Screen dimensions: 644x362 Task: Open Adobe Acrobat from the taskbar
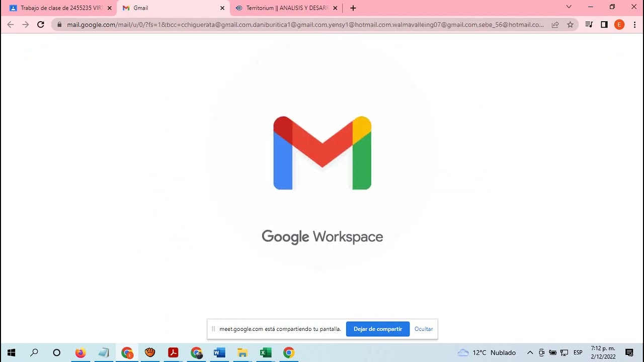(x=173, y=352)
